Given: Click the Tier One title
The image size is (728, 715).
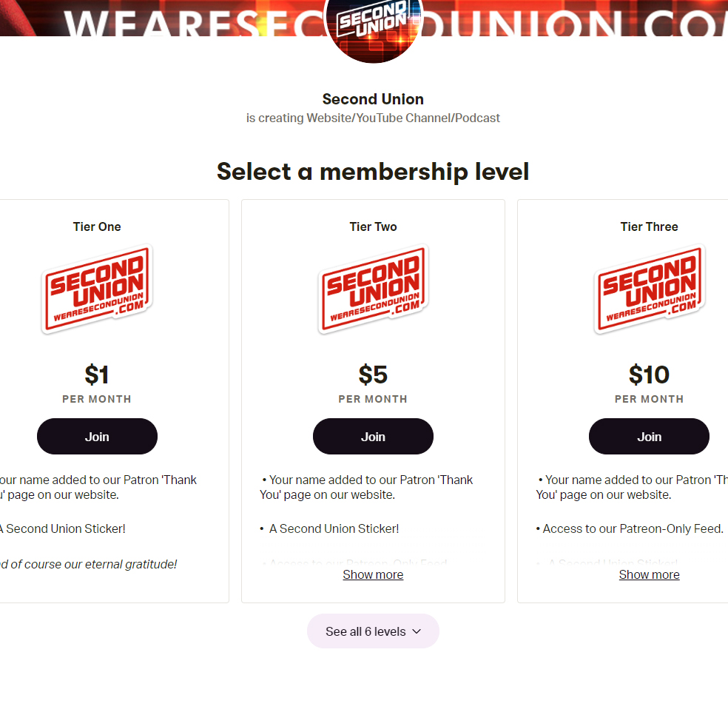Looking at the screenshot, I should [x=97, y=227].
